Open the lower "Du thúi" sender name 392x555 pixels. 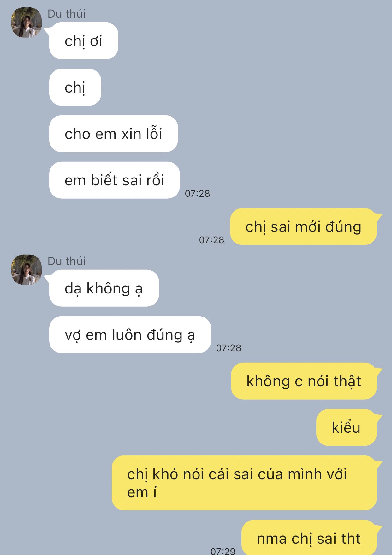tap(67, 261)
